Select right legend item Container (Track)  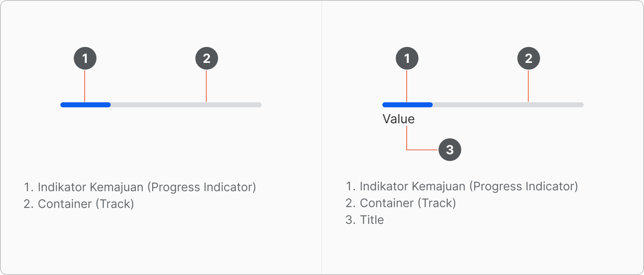[401, 203]
